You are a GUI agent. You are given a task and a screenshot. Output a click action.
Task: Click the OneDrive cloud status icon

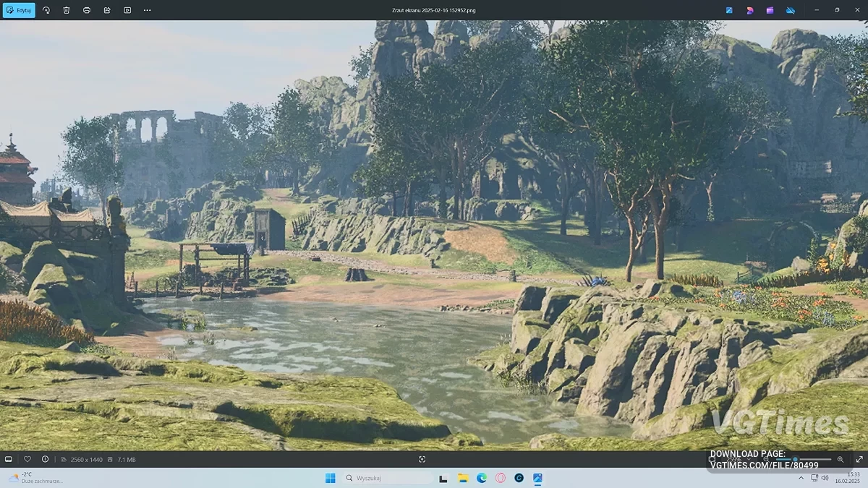coord(790,10)
